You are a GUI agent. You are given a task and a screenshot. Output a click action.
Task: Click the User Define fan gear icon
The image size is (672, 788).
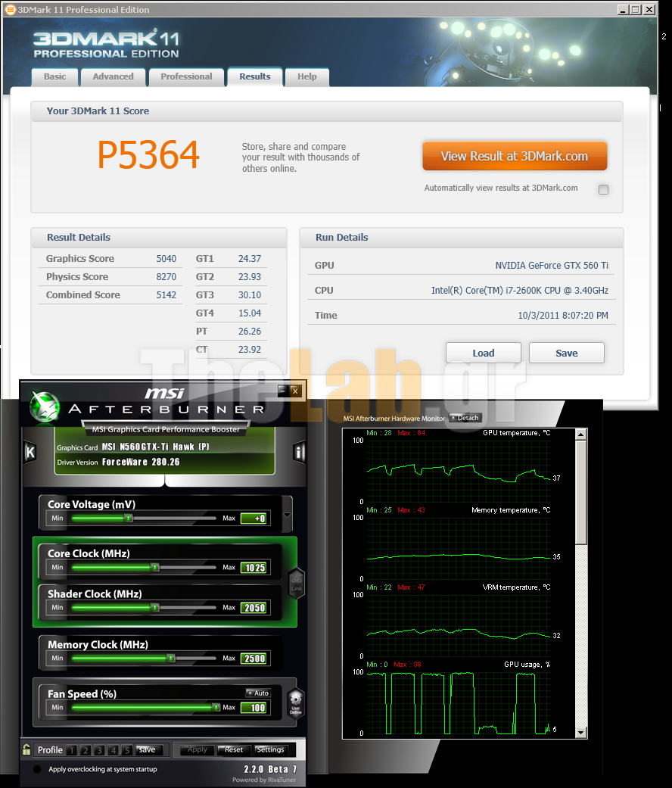(x=296, y=702)
